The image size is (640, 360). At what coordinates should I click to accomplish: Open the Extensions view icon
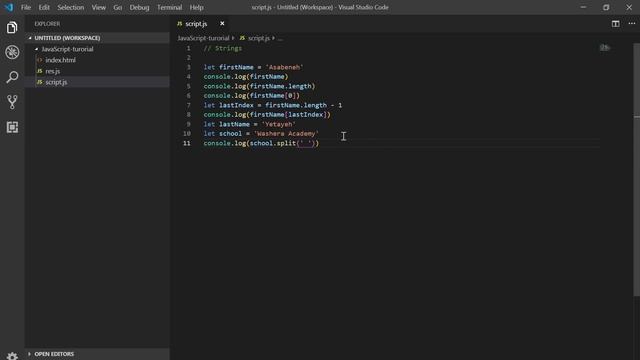12,127
